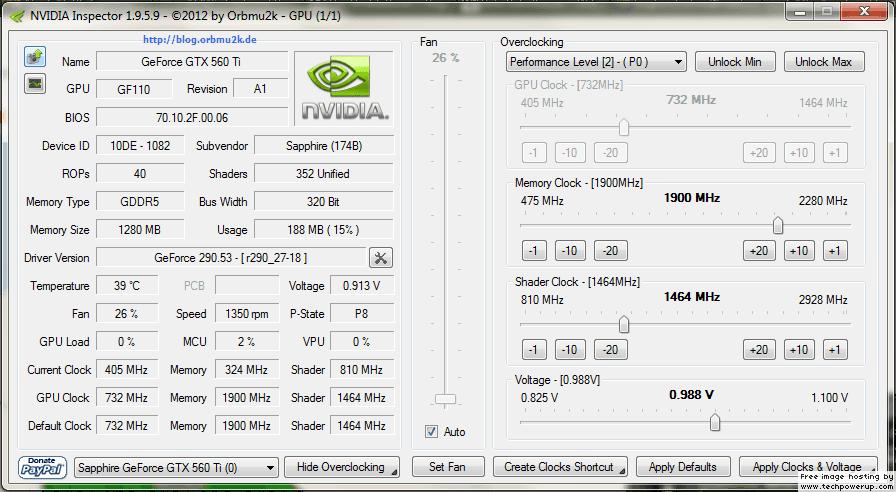896x492 pixels.
Task: Minimize the NVIDIA Inspector window
Action: pyautogui.click(x=801, y=11)
